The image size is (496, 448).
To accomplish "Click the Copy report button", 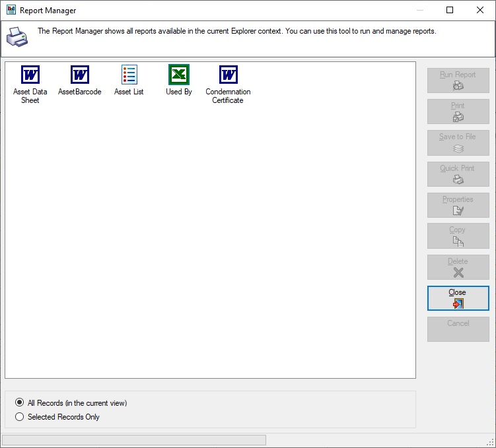I will coord(458,236).
